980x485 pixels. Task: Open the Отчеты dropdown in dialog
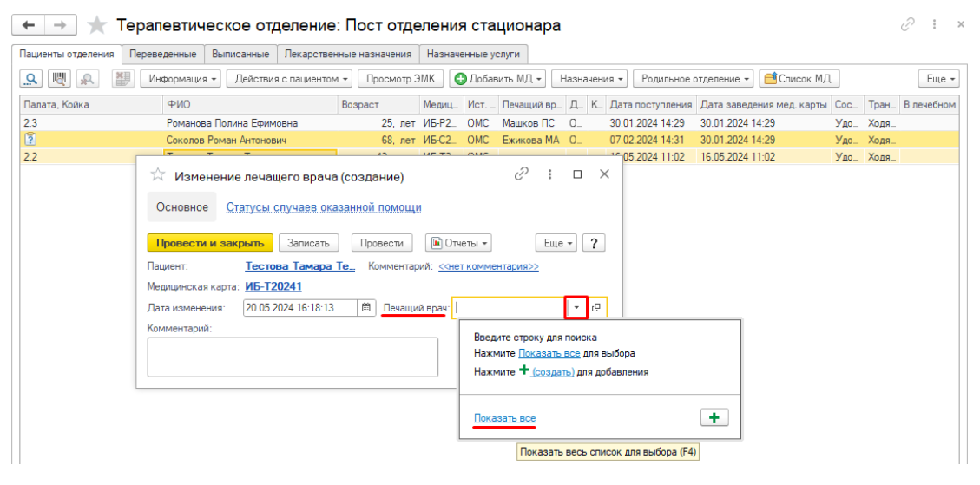tap(458, 243)
